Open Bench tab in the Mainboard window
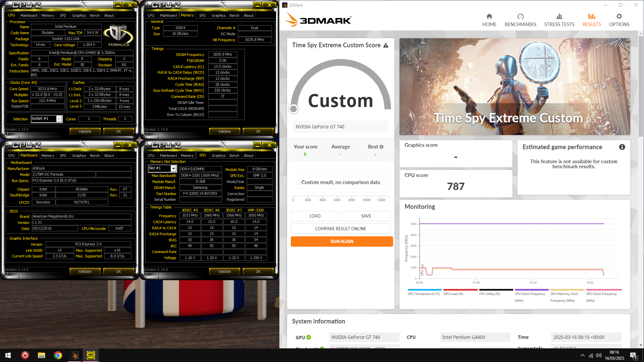 95,156
